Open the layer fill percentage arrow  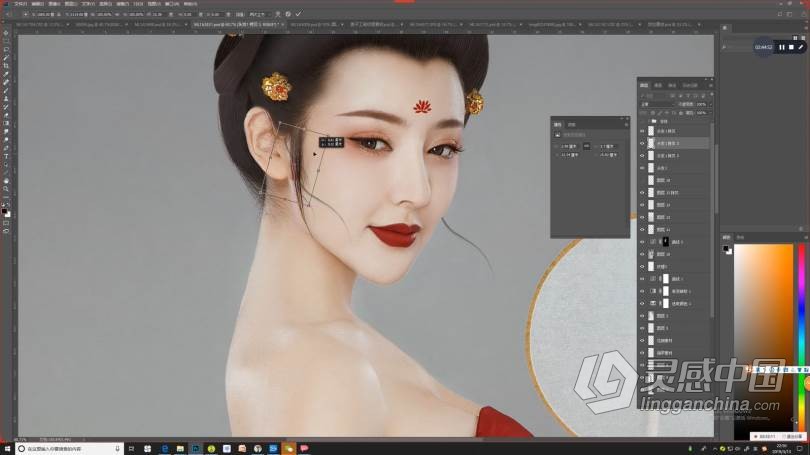(710, 113)
